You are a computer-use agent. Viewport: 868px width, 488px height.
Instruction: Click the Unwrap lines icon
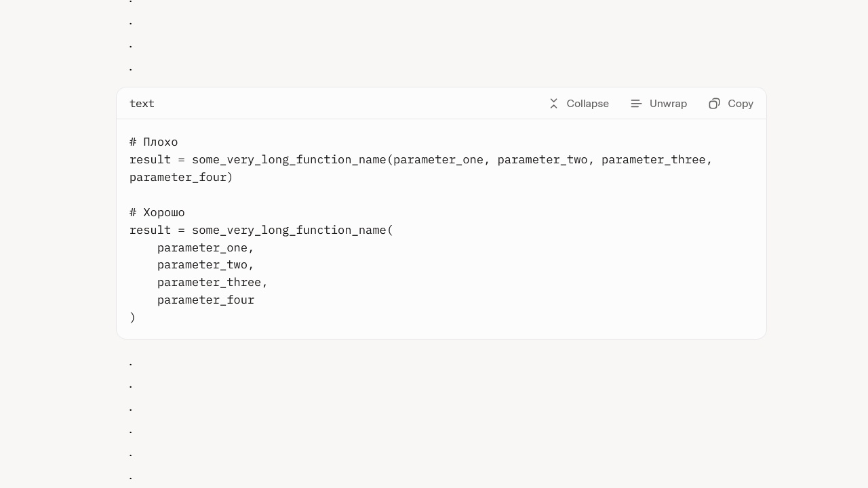coord(636,104)
